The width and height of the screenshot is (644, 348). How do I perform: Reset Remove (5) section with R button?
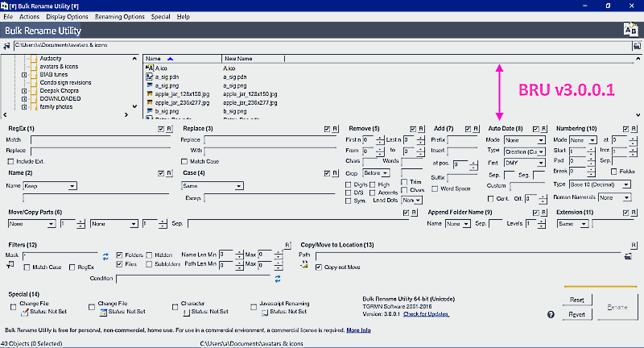pos(421,129)
